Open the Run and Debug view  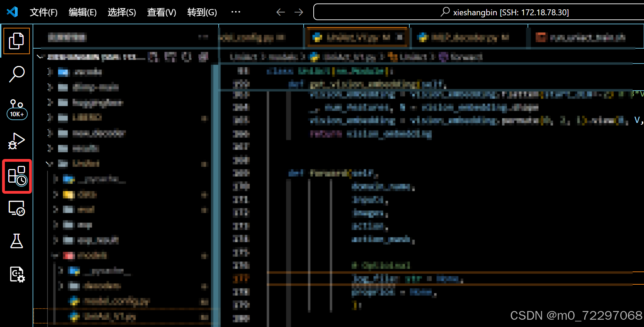(17, 141)
